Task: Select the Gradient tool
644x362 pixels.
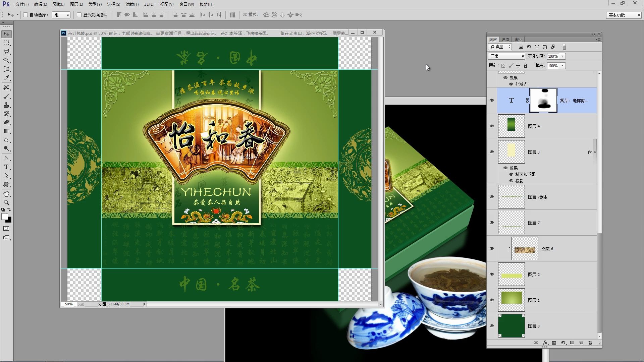Action: 6,131
